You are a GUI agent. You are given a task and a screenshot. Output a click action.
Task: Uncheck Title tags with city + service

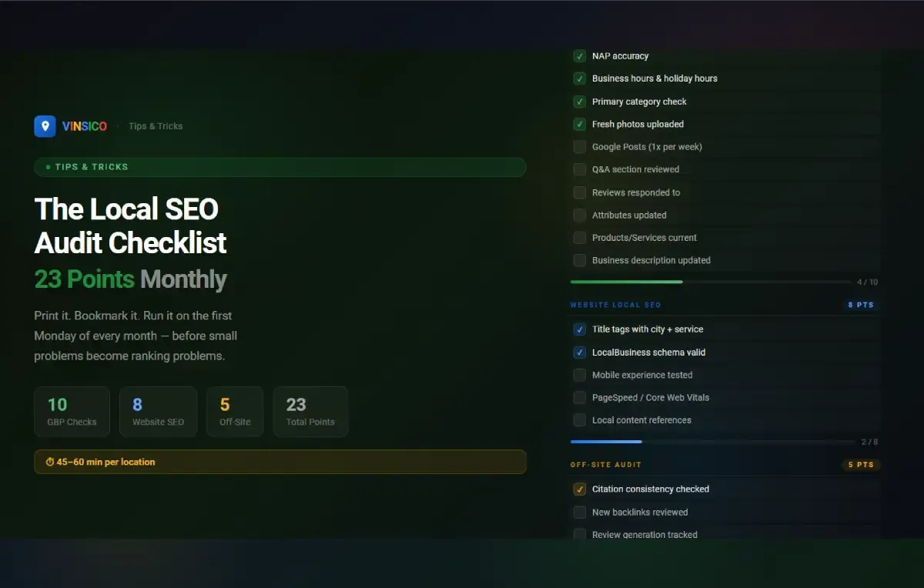[580, 329]
